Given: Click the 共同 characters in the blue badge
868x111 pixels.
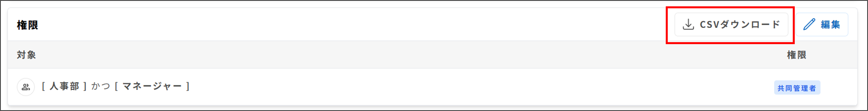Looking at the screenshot, I should pos(785,88).
